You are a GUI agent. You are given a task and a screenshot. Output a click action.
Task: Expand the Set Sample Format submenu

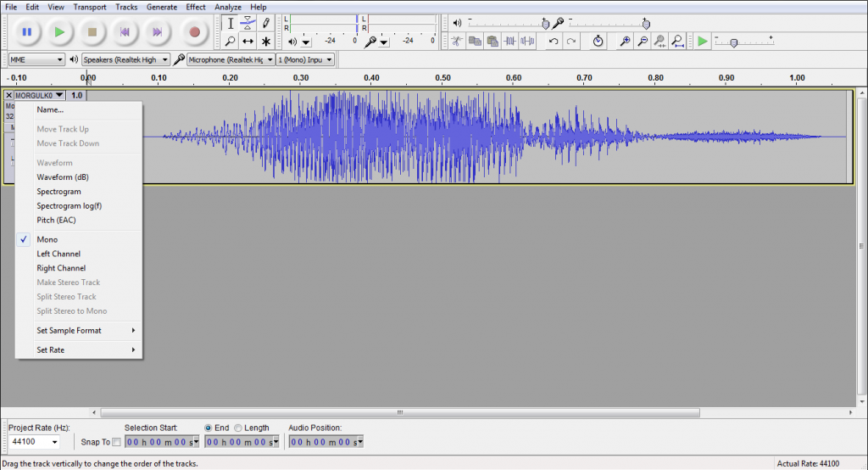86,330
